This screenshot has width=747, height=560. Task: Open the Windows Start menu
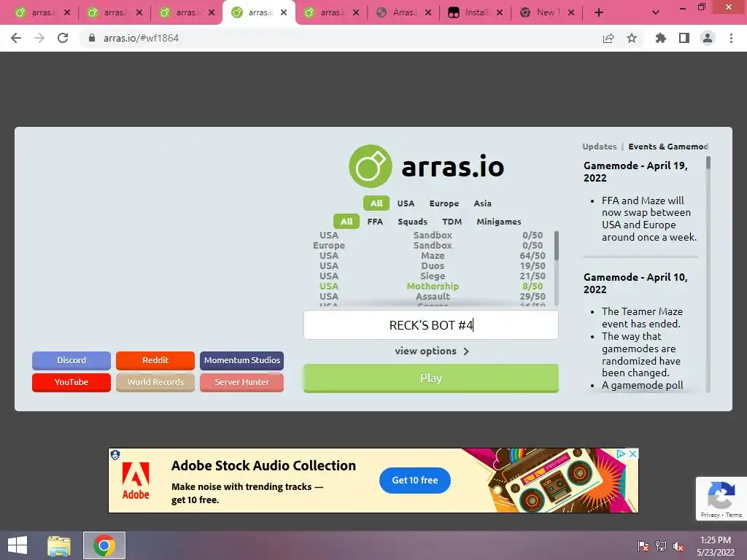[18, 545]
